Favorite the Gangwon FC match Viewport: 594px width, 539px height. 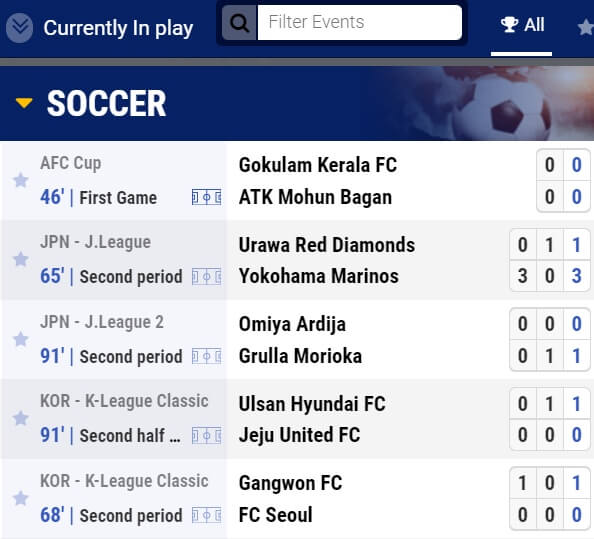coord(20,498)
